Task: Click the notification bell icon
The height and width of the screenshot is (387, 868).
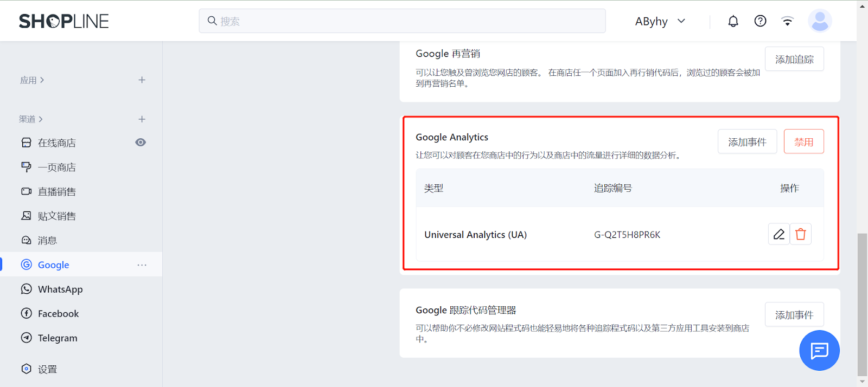Action: [x=733, y=21]
